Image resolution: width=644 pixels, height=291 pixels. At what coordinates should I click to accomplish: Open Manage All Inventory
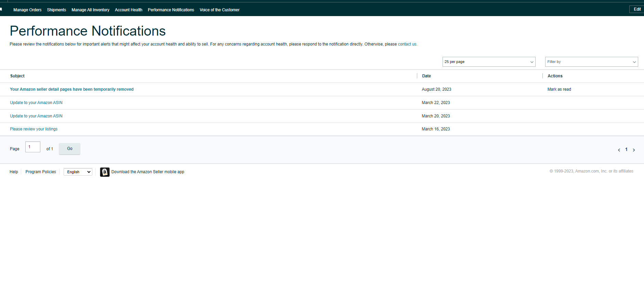click(91, 10)
